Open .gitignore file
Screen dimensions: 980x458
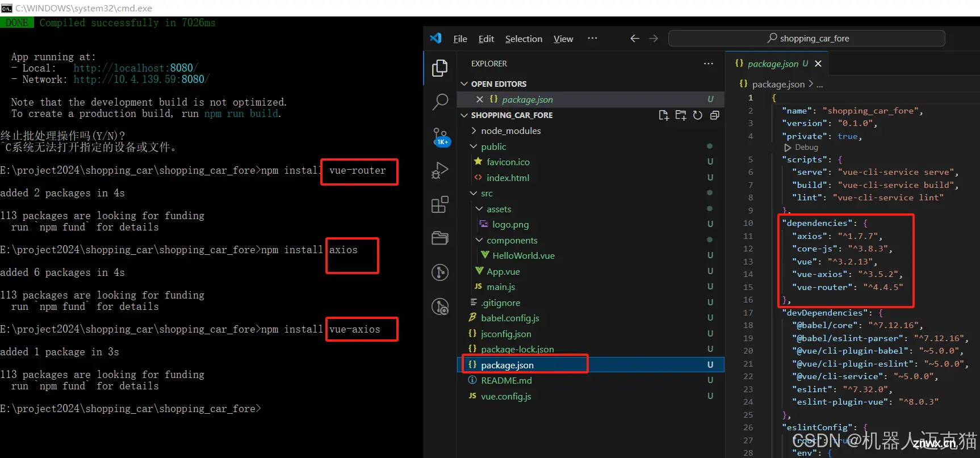(500, 302)
